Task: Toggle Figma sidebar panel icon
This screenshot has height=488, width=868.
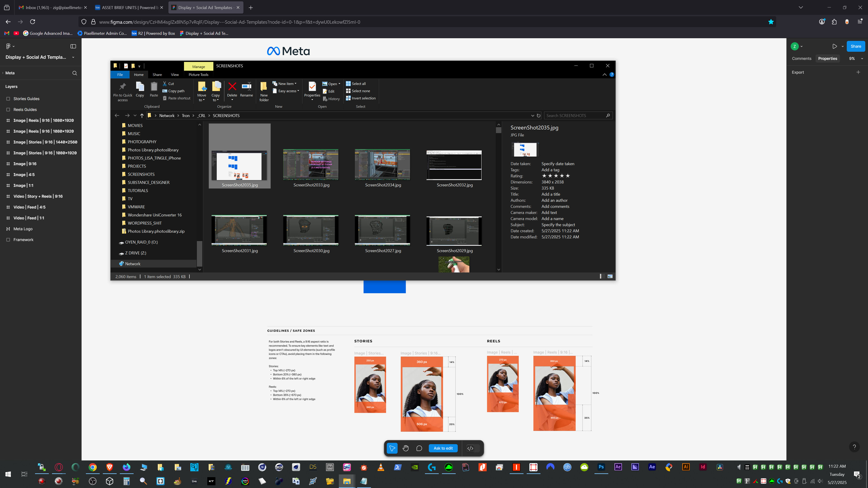Action: tap(73, 46)
